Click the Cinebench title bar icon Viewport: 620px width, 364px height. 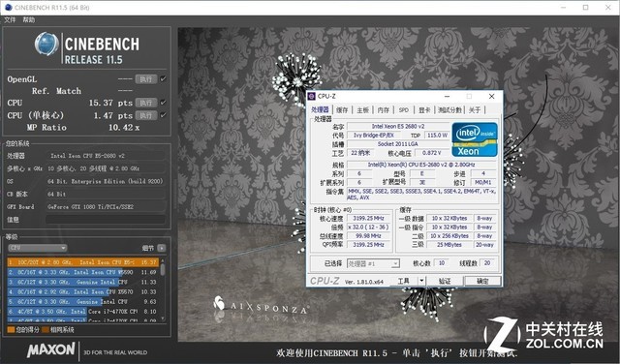[8, 7]
